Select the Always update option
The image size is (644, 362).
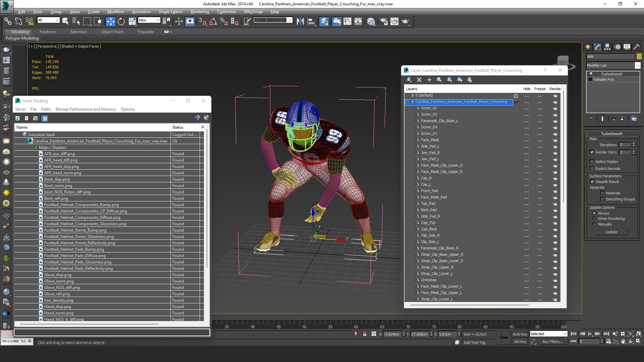(x=594, y=213)
